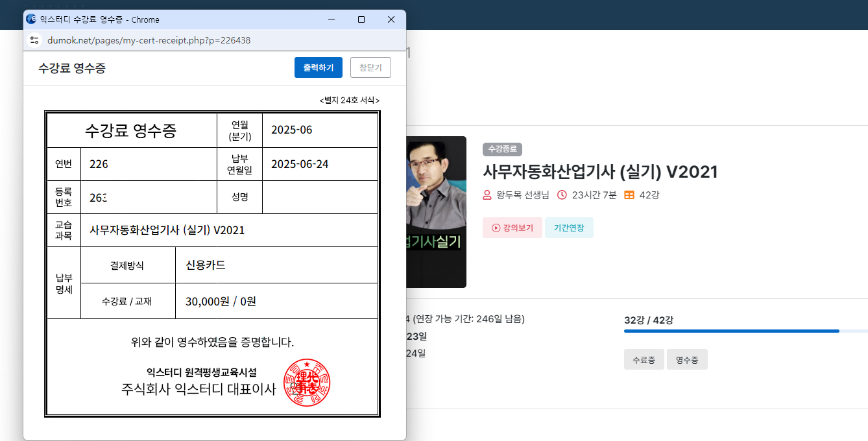Click the Chrome favicon in popup title bar

pyautogui.click(x=31, y=19)
